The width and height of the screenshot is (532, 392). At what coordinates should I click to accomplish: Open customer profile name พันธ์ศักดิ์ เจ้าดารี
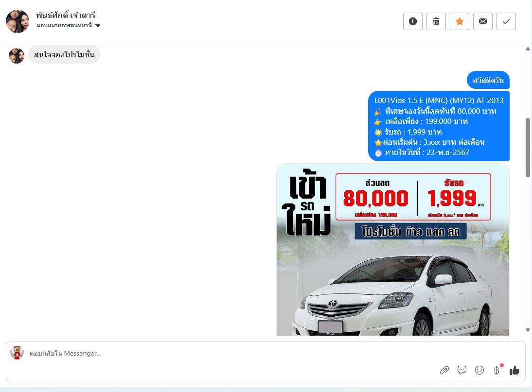[65, 15]
